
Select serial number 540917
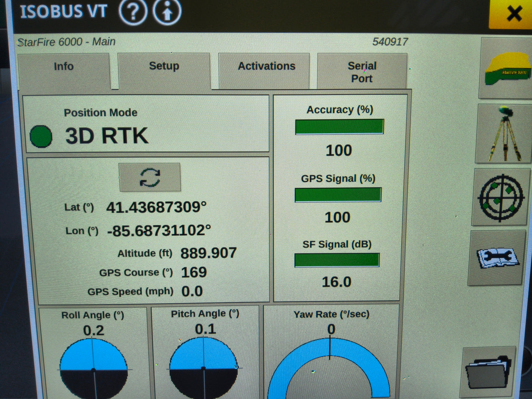point(390,42)
